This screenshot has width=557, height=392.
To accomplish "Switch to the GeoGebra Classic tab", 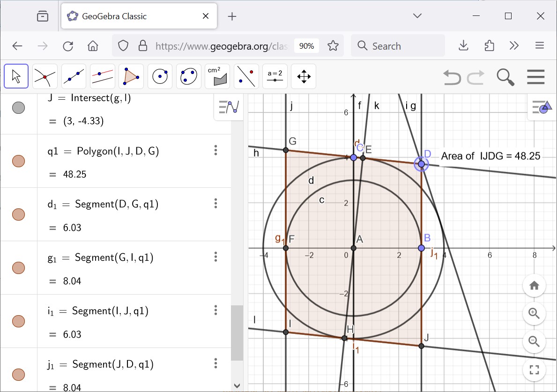I will click(x=139, y=16).
